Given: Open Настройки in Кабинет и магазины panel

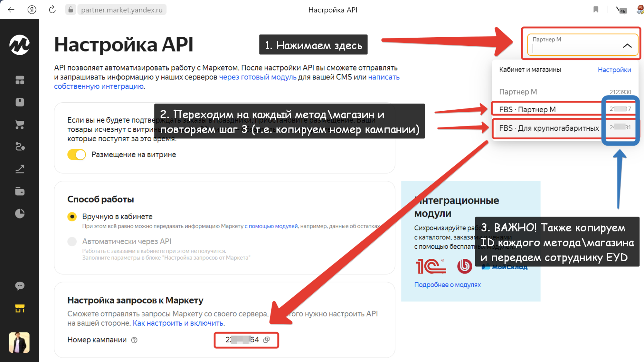Looking at the screenshot, I should [x=614, y=70].
